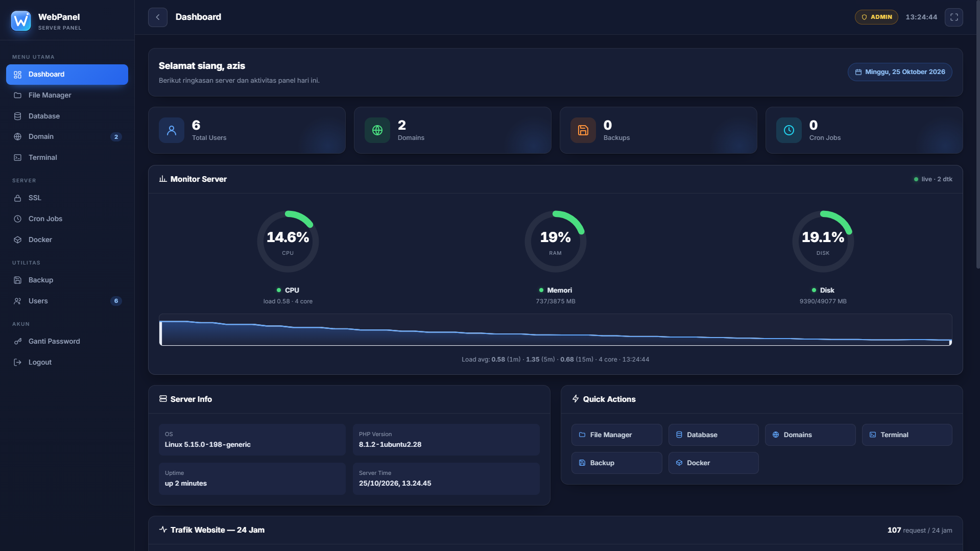Image resolution: width=980 pixels, height=551 pixels.
Task: Click the Server Info header icon
Action: 163,399
